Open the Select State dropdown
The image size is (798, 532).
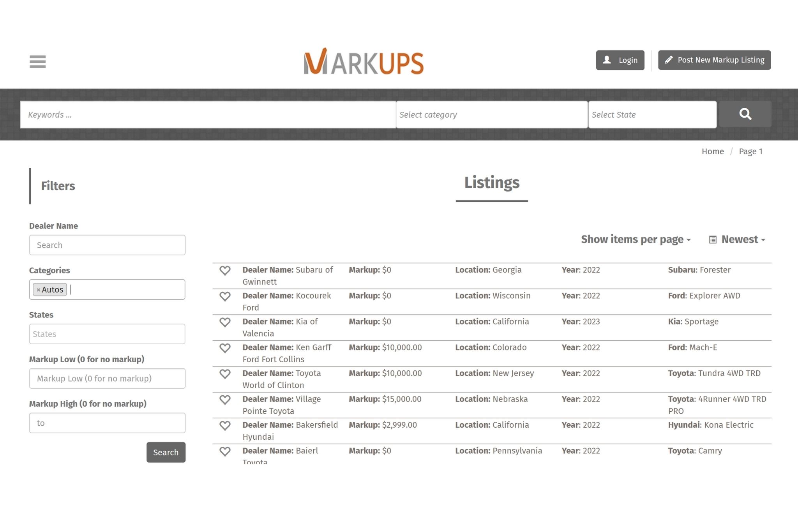(652, 115)
